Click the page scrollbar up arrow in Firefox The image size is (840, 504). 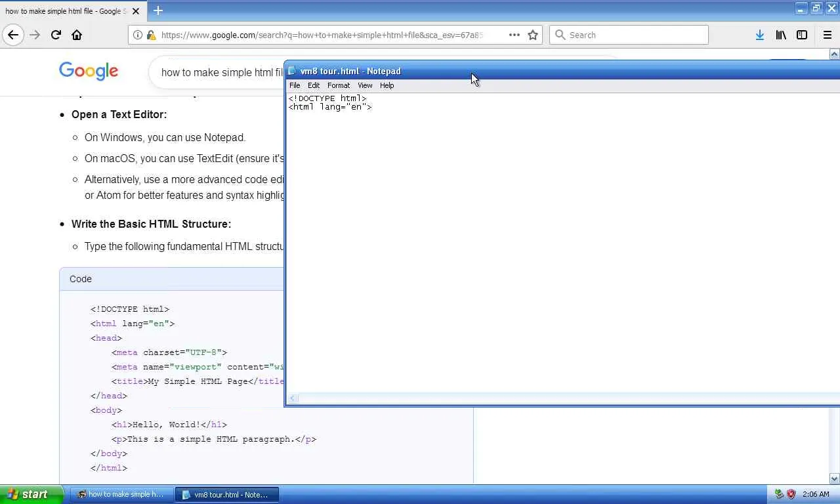(x=835, y=54)
